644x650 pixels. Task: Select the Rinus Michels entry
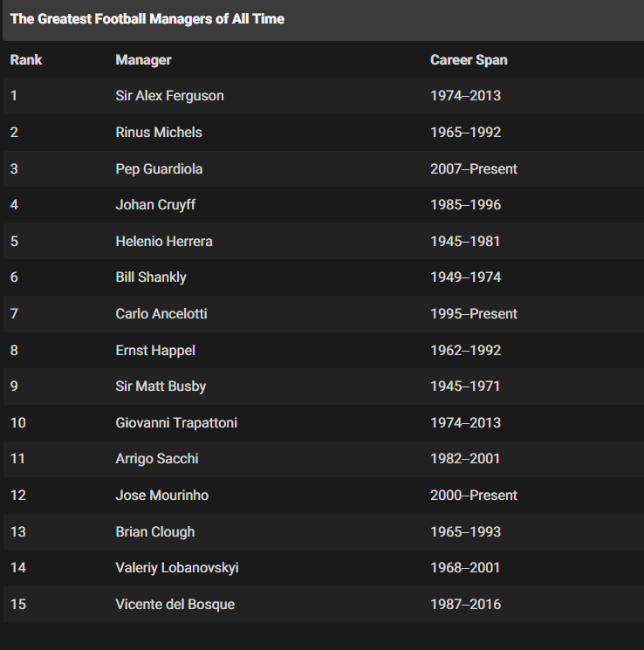click(x=159, y=133)
